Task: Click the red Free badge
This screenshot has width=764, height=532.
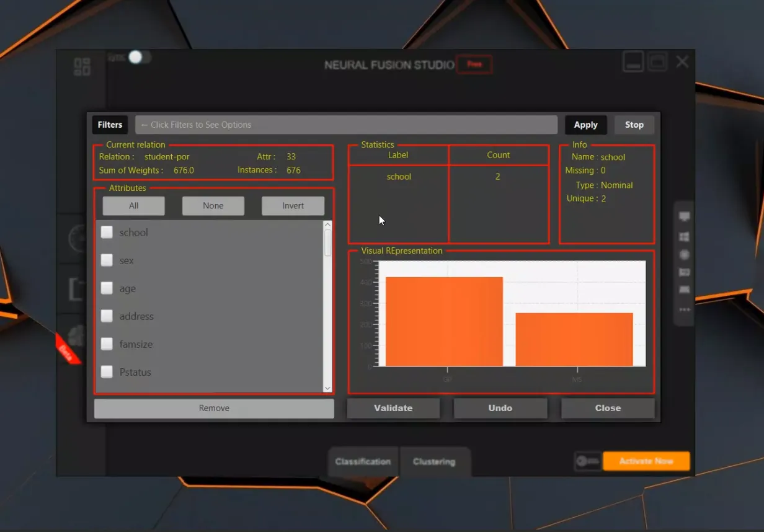Action: click(474, 64)
